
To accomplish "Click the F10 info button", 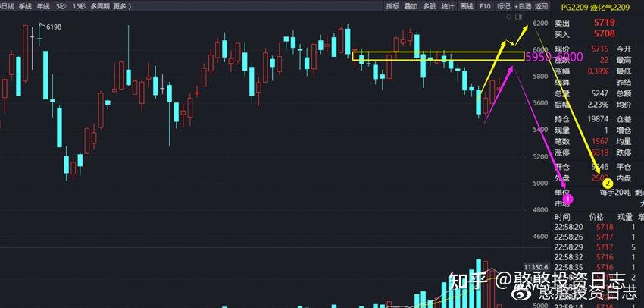I will pos(486,5).
